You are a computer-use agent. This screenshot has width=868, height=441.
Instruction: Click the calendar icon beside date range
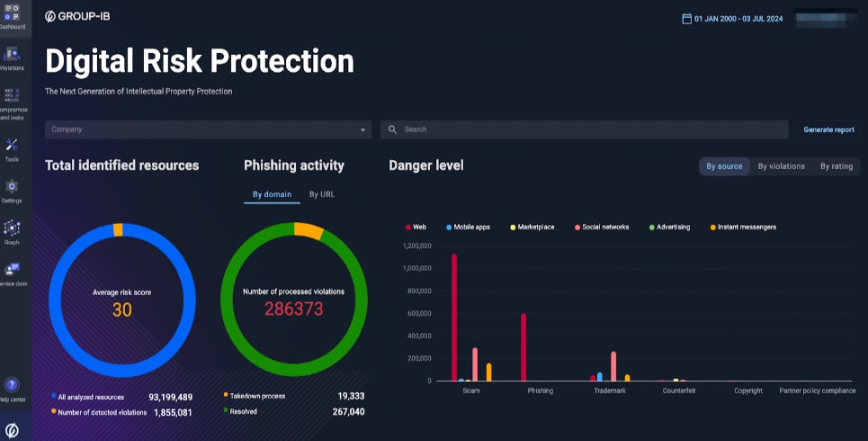click(x=686, y=19)
